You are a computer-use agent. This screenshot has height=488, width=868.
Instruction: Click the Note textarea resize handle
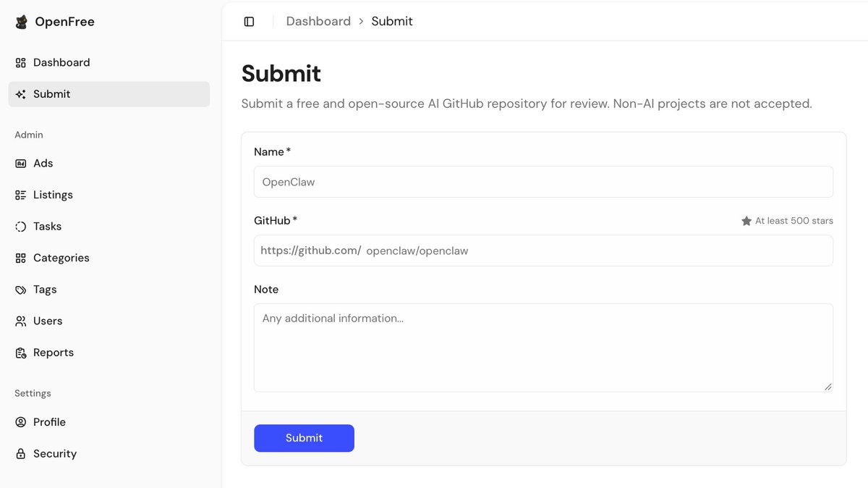coord(828,387)
